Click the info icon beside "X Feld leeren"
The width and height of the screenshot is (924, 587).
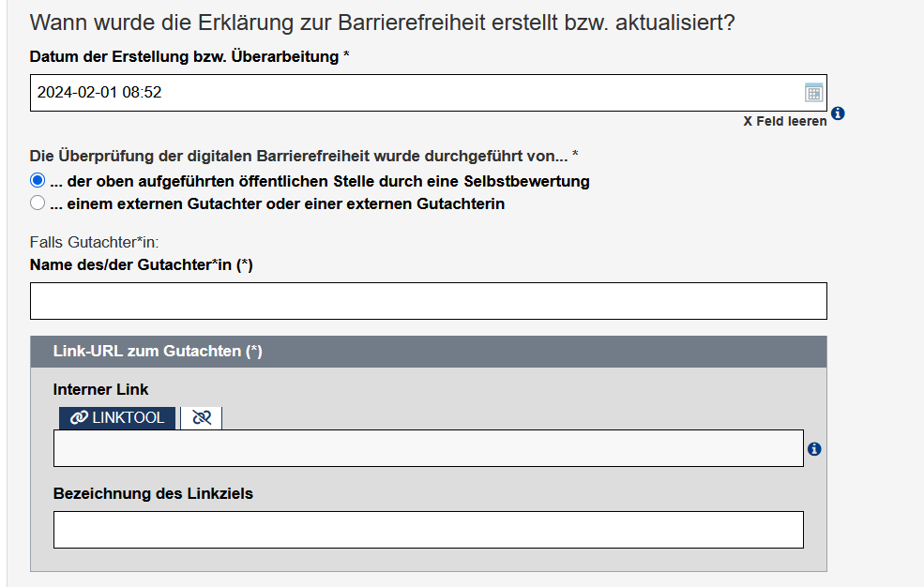837,113
